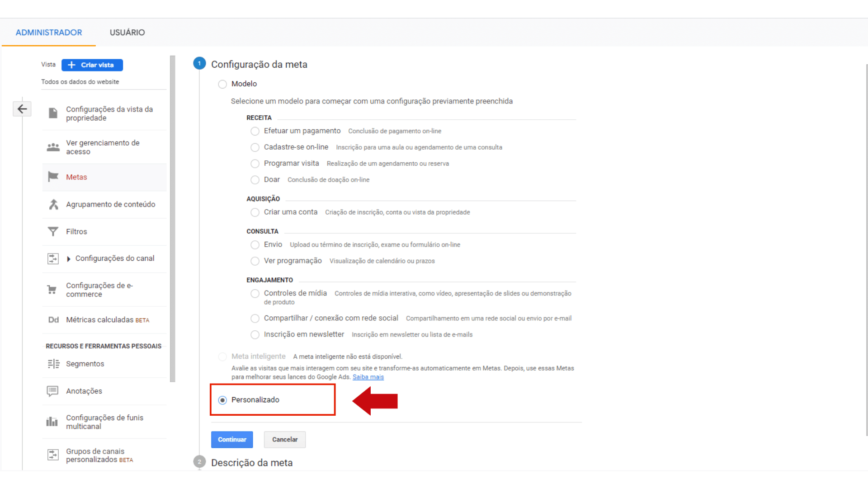
Task: Click Criar vista button
Action: click(x=92, y=64)
